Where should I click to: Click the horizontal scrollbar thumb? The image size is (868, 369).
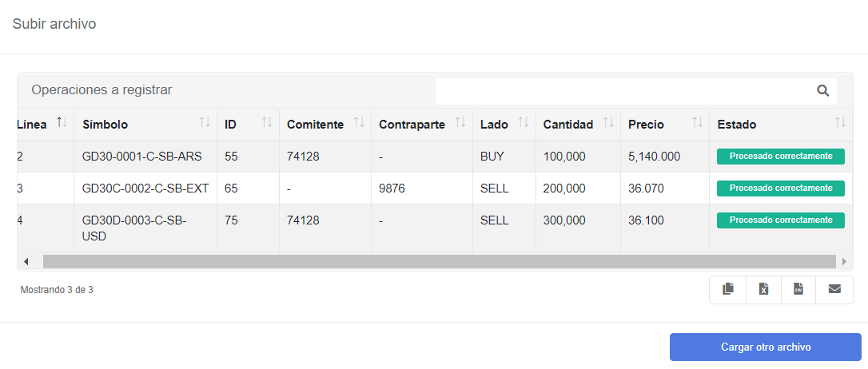pyautogui.click(x=439, y=262)
